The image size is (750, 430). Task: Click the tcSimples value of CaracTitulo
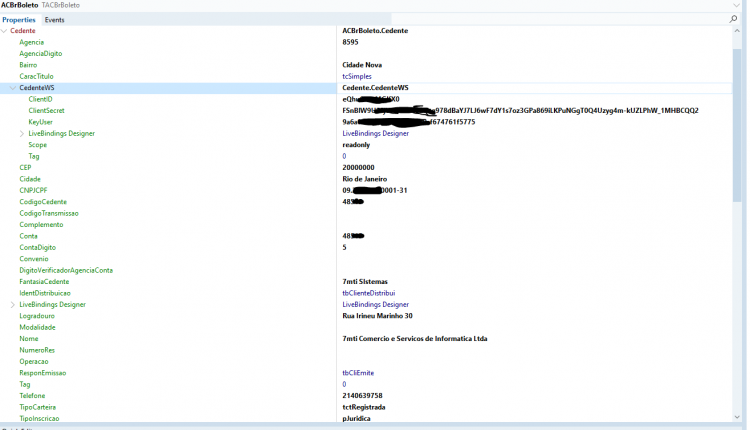357,77
